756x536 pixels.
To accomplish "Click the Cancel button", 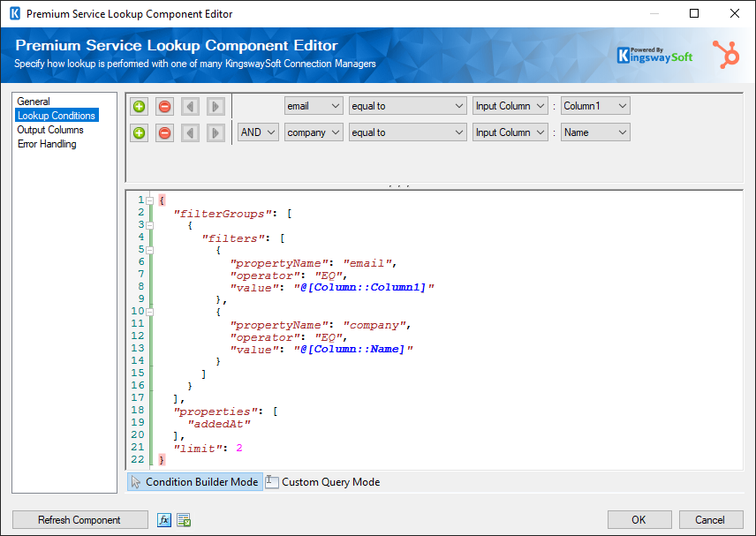I will 711,519.
